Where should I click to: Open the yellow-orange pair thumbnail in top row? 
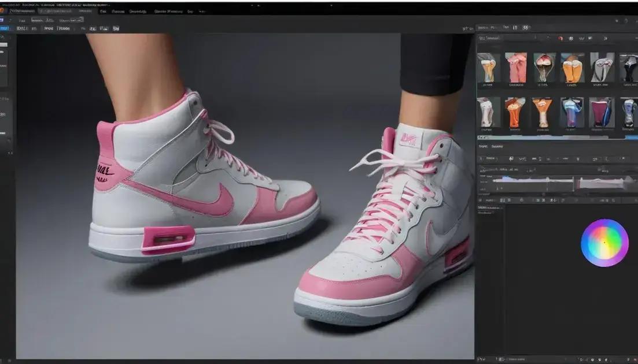pos(572,68)
